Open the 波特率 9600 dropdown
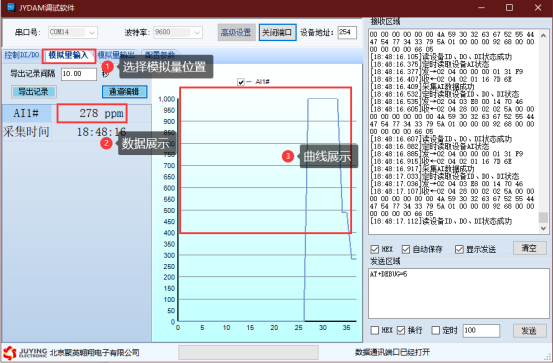 pos(178,32)
